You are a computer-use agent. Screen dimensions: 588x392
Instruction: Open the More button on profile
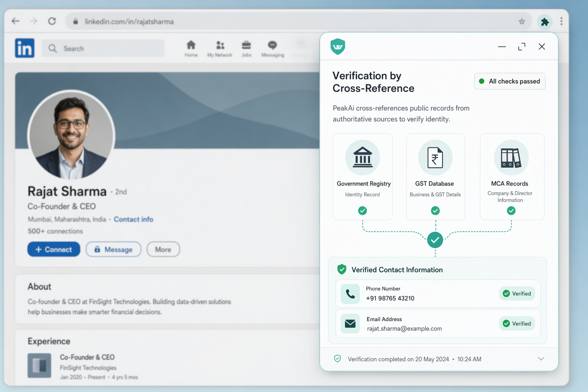coord(163,249)
